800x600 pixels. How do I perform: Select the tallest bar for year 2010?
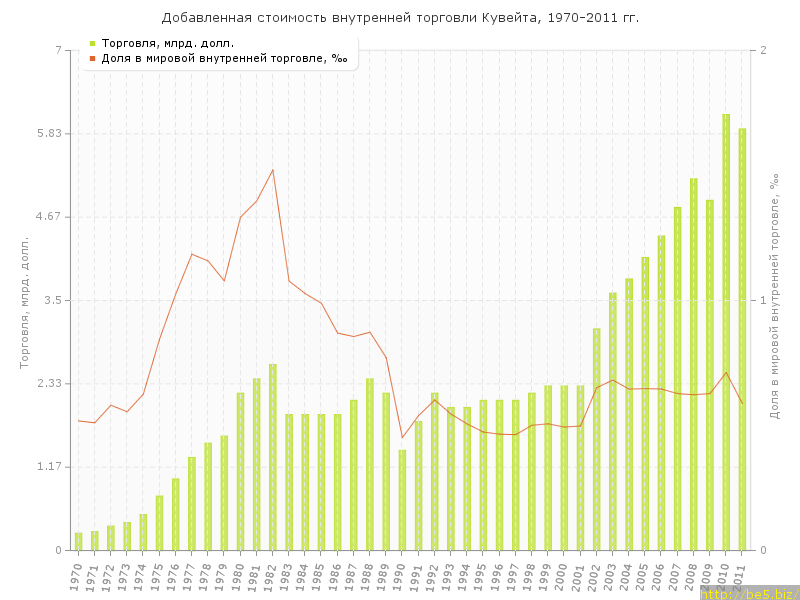point(726,332)
